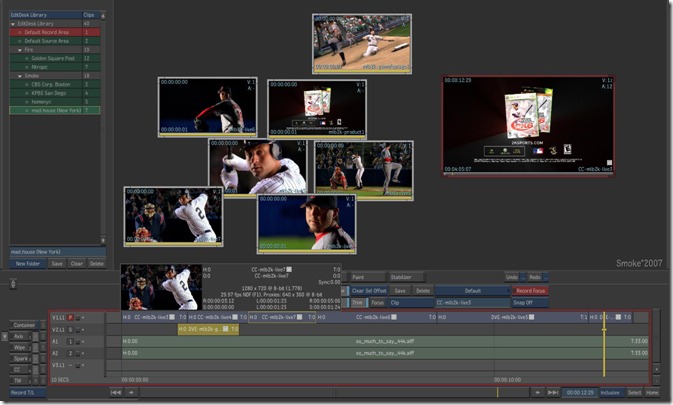Step forward one frame using the right arrow
This screenshot has height=405, width=673.
point(537,392)
